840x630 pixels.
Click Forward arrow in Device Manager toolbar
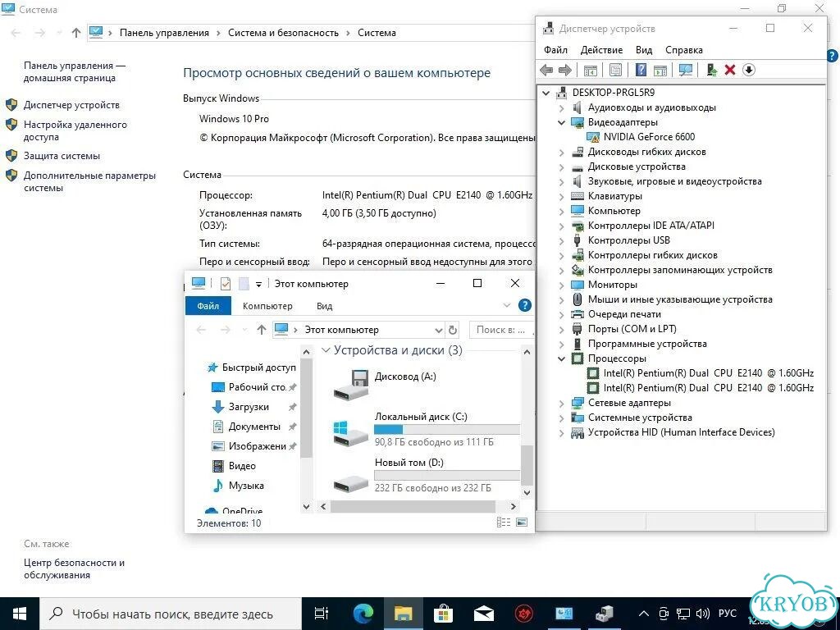point(565,71)
